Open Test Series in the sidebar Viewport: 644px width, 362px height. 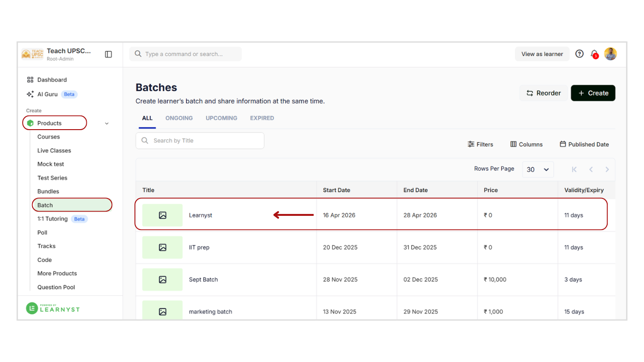(x=52, y=178)
